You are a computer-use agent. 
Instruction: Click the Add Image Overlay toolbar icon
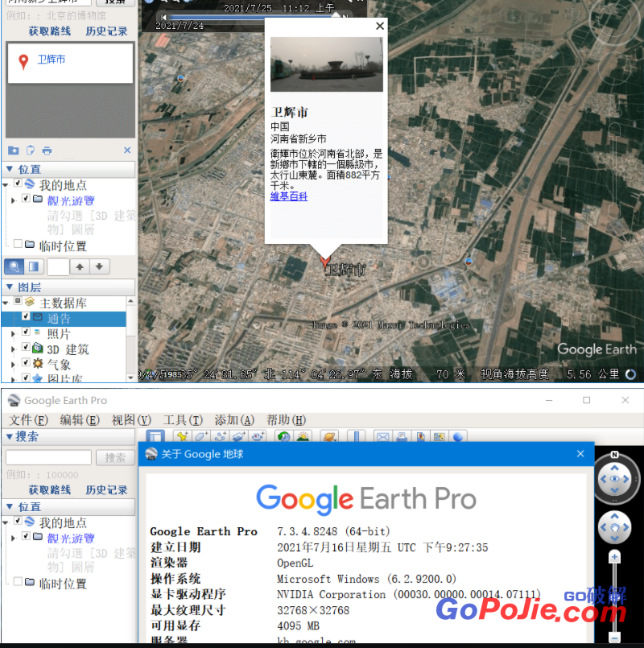[x=239, y=436]
